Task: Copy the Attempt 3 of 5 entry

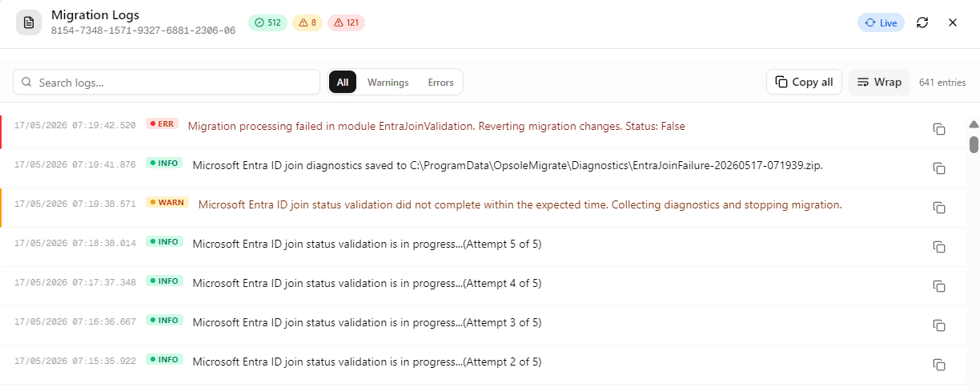Action: 939,325
